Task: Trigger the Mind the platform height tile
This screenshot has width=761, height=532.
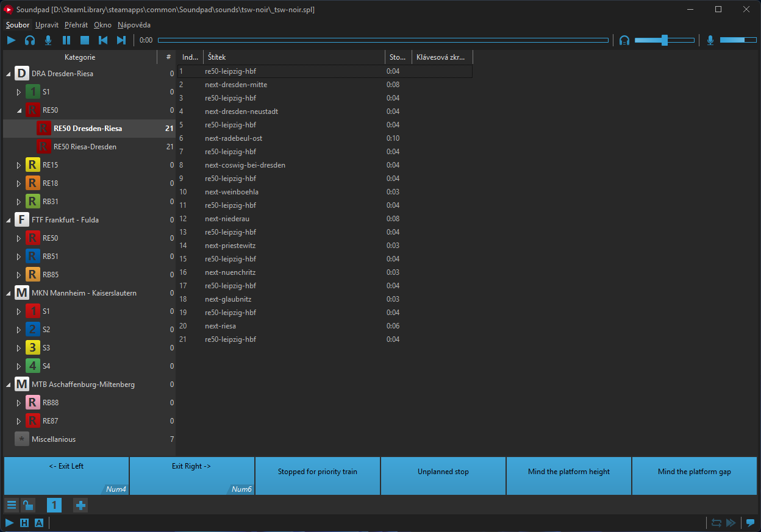Action: coord(569,476)
